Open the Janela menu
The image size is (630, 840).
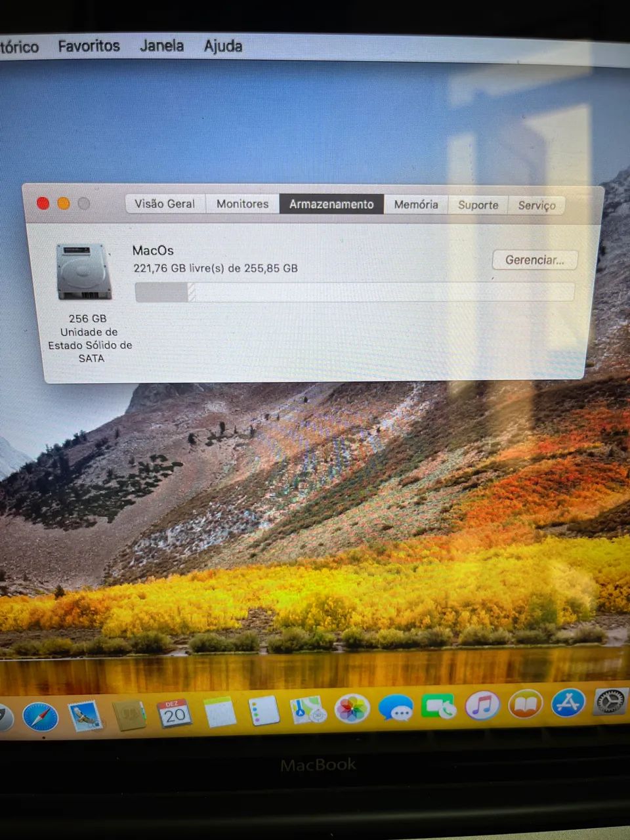click(x=161, y=46)
